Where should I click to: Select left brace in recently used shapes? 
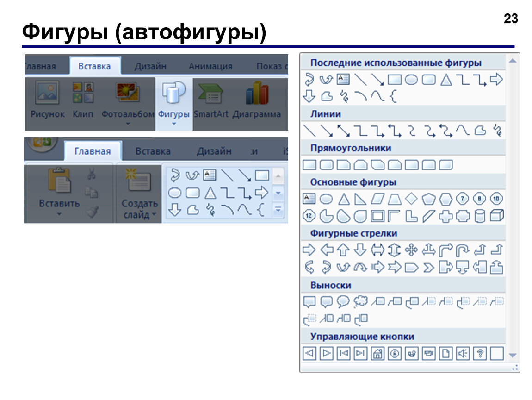pyautogui.click(x=393, y=96)
